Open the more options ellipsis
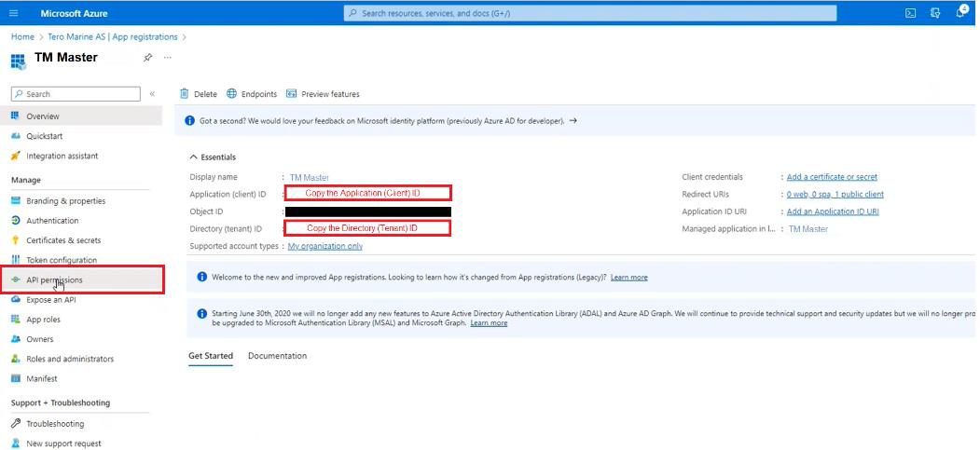Screen dimensions: 980x450 pos(168,58)
